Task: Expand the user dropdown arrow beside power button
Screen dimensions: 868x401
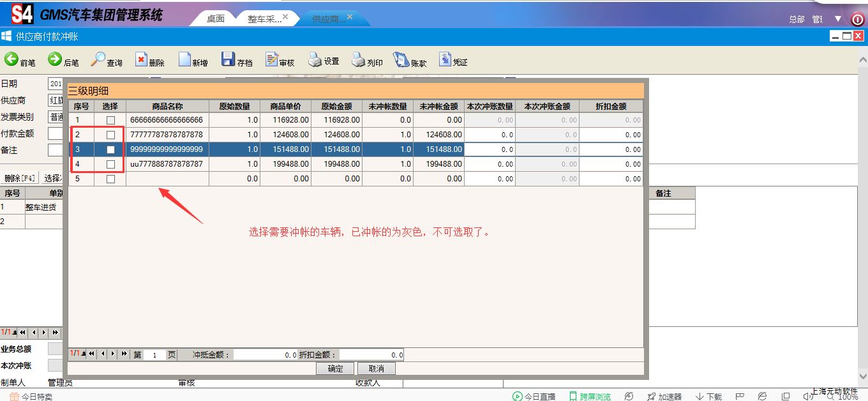Action: [x=838, y=19]
